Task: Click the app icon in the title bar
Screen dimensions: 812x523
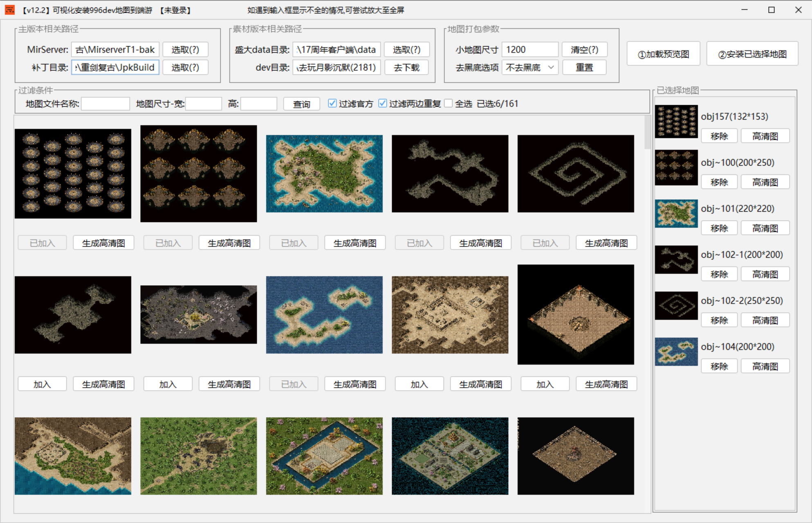Action: [9, 10]
